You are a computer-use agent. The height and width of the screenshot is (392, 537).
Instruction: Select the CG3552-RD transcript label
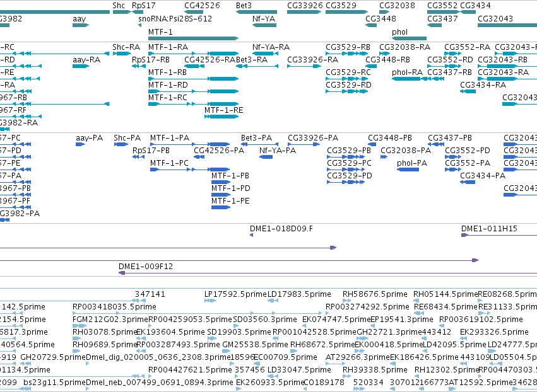pyautogui.click(x=450, y=59)
